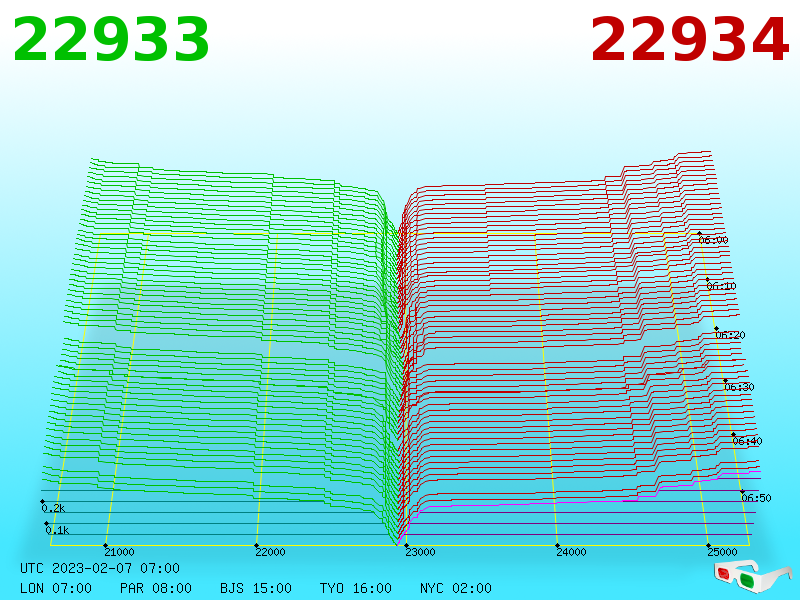800x600 pixels.
Task: Click the 06:00 time axis marker
Action: pos(713,240)
